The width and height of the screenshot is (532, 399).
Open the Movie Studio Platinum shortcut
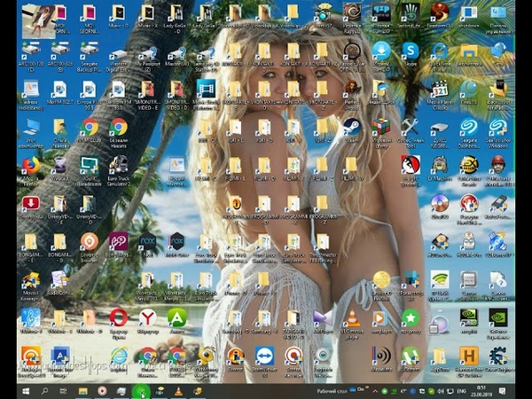tap(206, 89)
